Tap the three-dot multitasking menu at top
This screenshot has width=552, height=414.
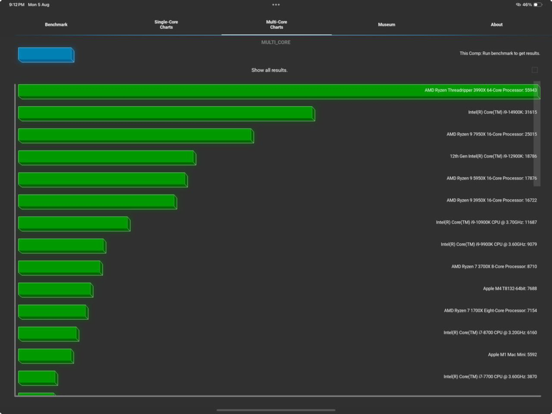pyautogui.click(x=276, y=5)
